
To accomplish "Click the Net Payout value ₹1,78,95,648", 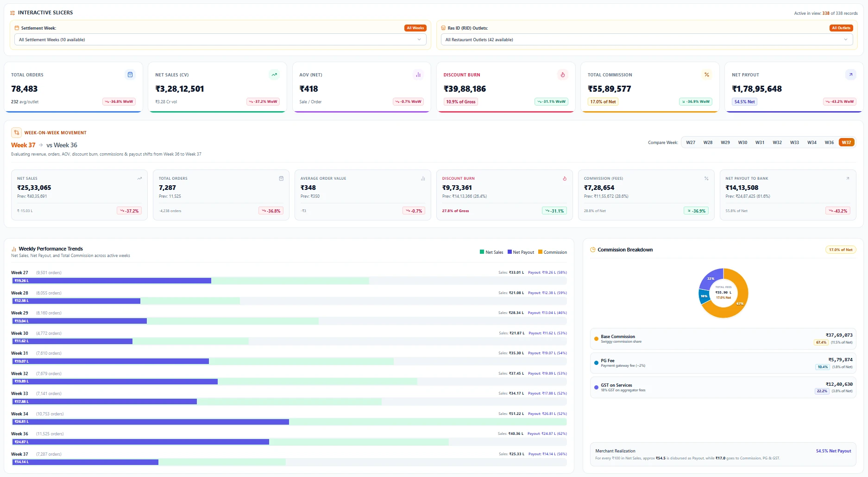I will [x=757, y=89].
